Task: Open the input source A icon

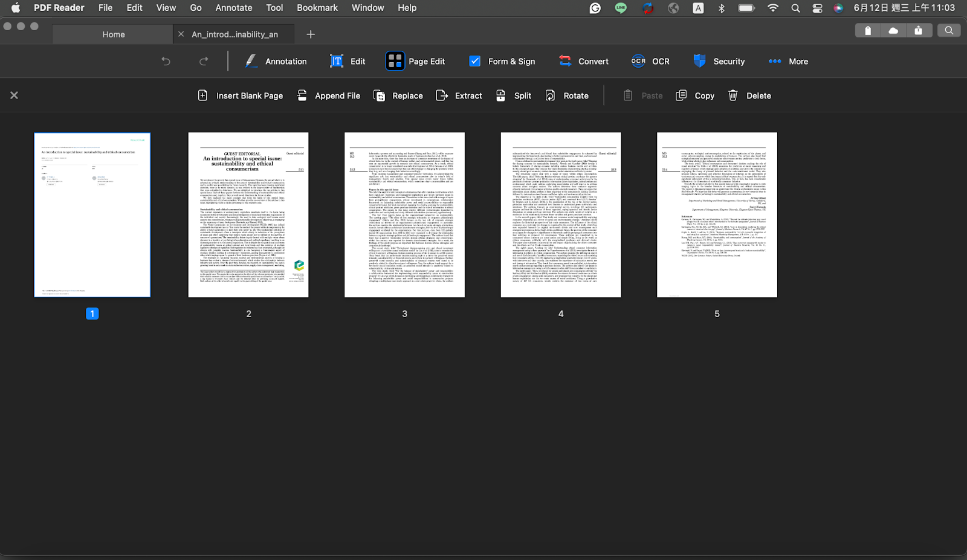Action: (x=698, y=8)
